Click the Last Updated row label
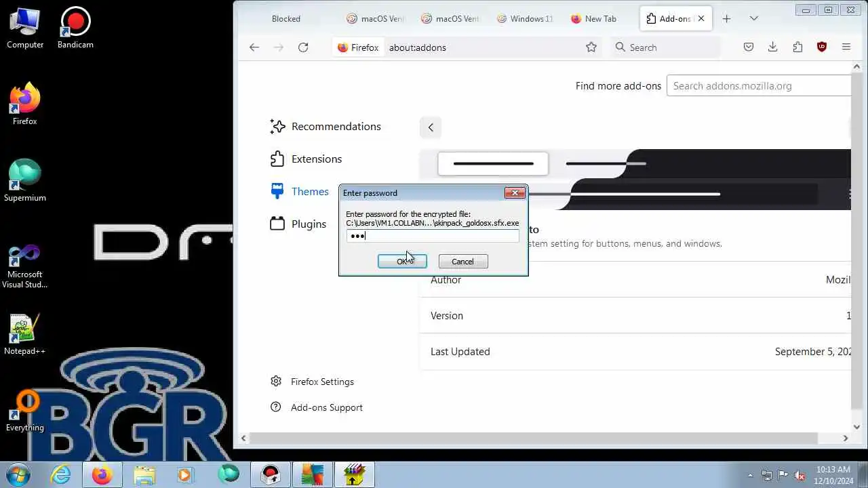The width and height of the screenshot is (868, 488). [460, 352]
